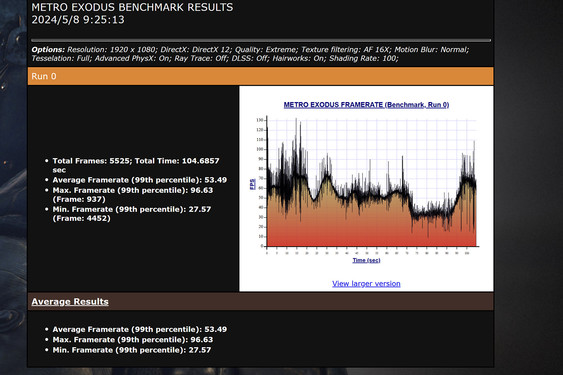The image size is (563, 375).
Task: Click Average Results Average Framerate 53.49 line
Action: (140, 329)
